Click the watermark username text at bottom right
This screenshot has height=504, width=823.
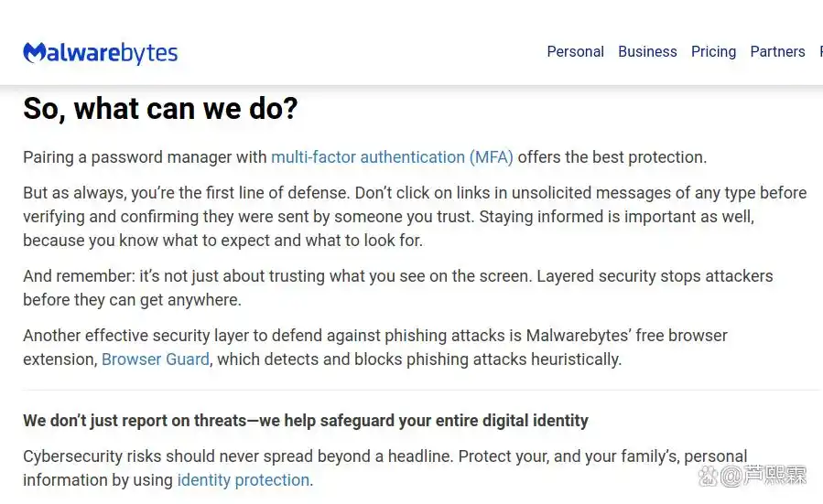pos(774,477)
